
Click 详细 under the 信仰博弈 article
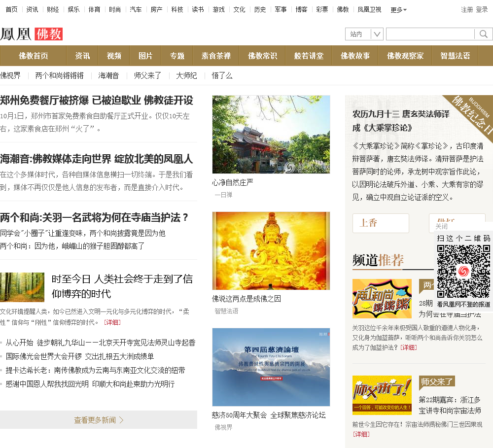(x=112, y=322)
